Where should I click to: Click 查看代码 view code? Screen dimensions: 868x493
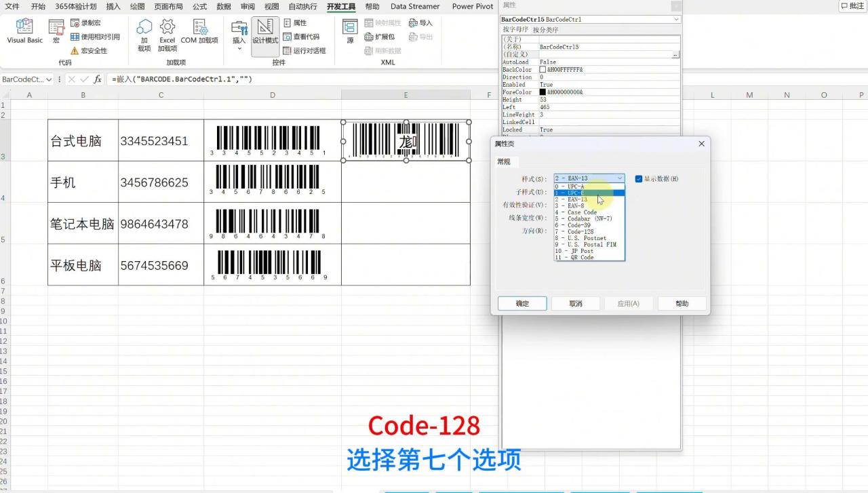point(301,37)
